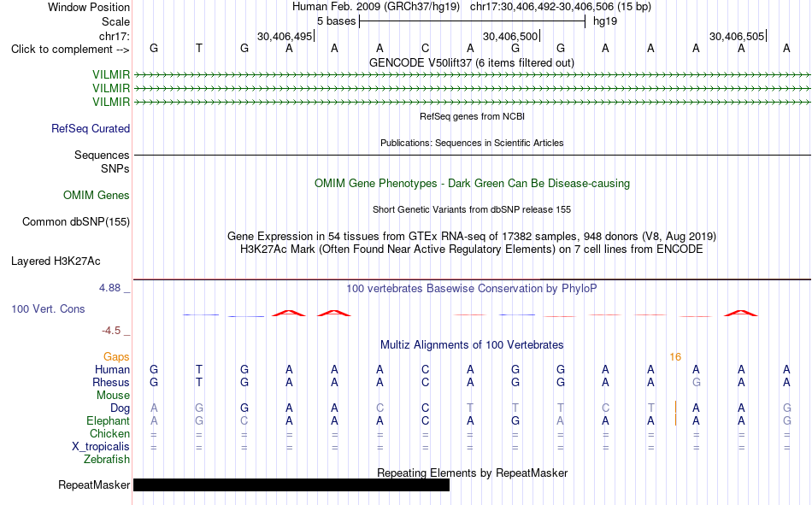This screenshot has height=505, width=812.
Task: Open the OMIM Genes track label
Action: pos(97,196)
